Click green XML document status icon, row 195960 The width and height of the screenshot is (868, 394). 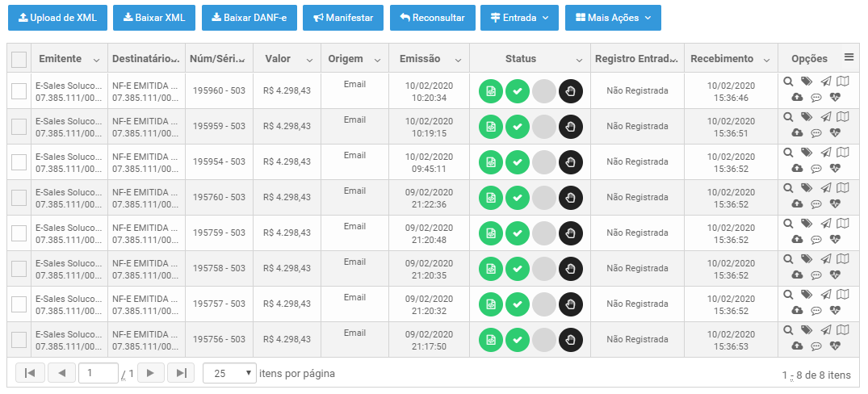point(490,91)
